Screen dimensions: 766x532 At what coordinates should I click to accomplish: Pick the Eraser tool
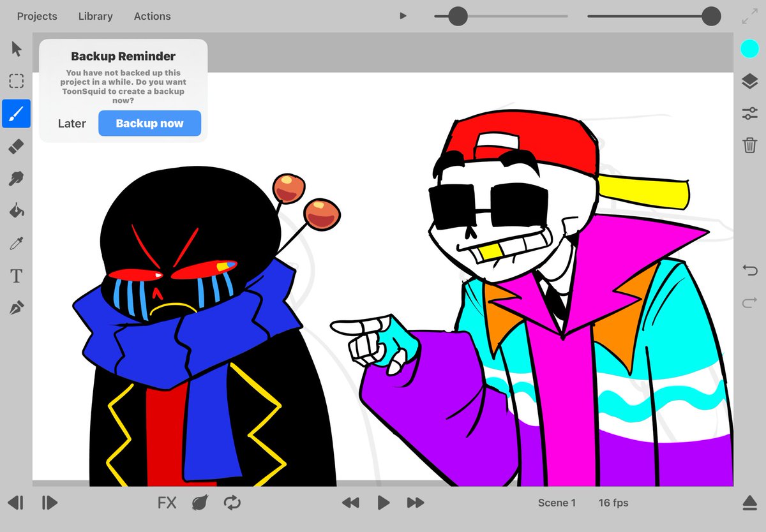click(x=16, y=146)
